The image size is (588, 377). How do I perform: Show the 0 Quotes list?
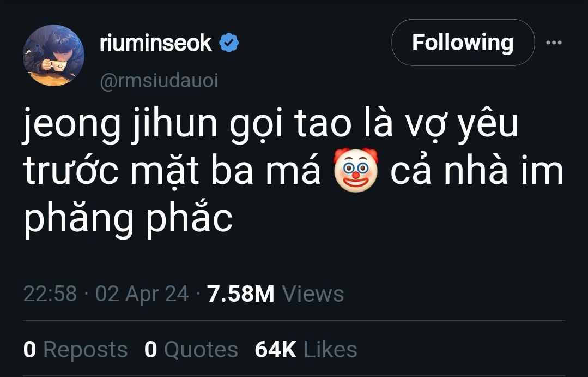coord(191,350)
